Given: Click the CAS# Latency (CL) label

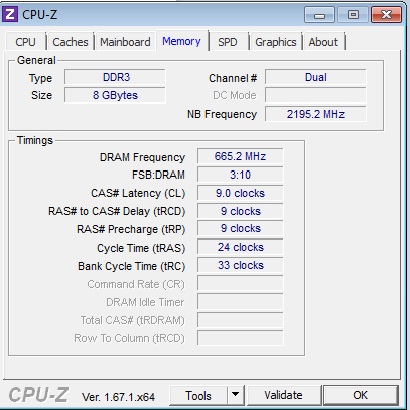Looking at the screenshot, I should click(138, 194).
